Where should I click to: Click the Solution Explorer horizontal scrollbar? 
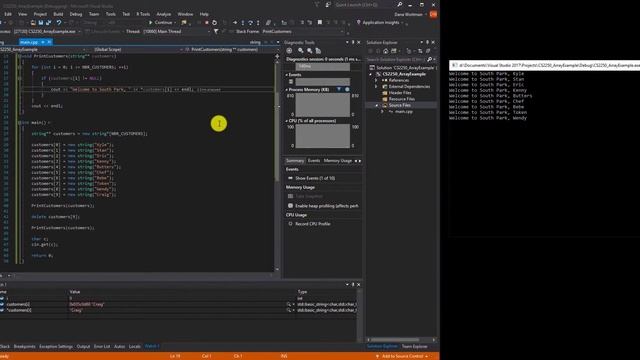coord(395,340)
